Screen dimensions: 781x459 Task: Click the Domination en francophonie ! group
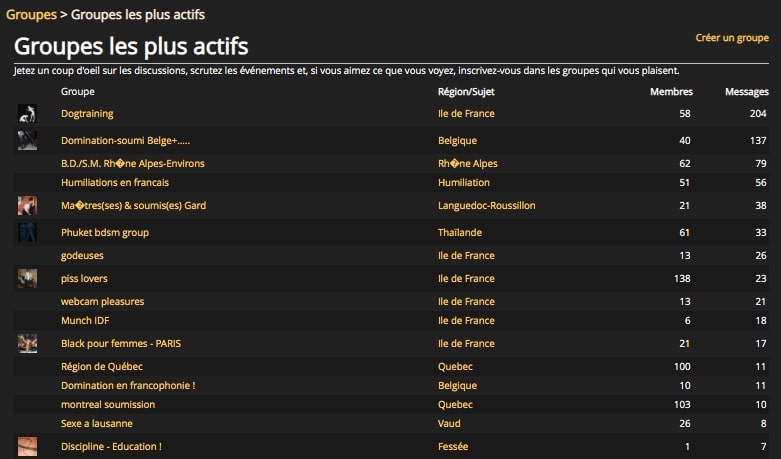click(128, 386)
